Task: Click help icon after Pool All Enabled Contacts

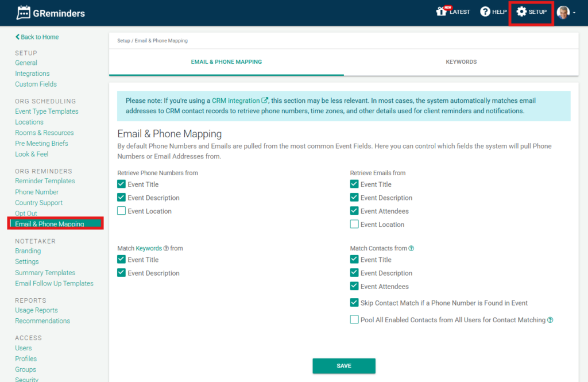Action: [550, 320]
